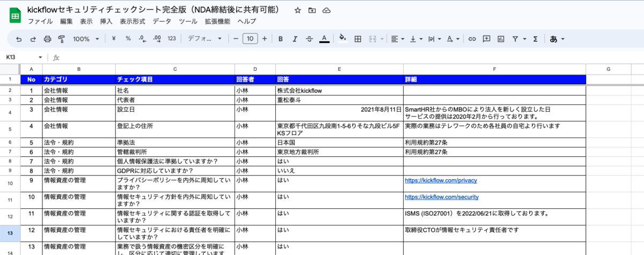
Task: Open the ファイル menu
Action: [40, 21]
